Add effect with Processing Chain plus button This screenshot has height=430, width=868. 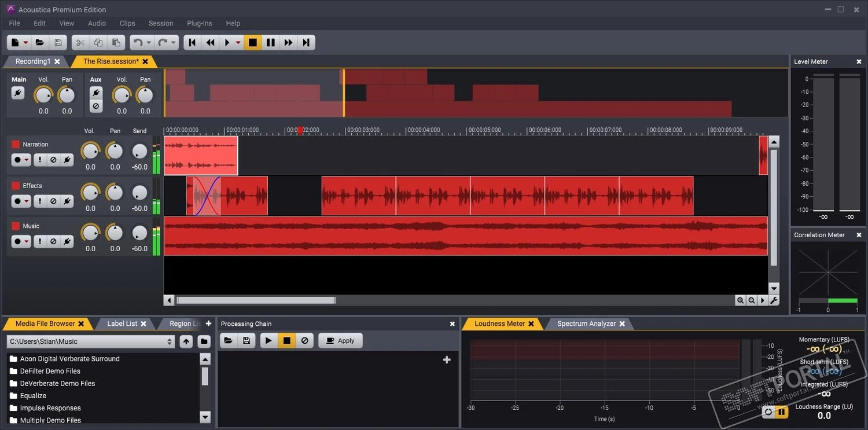tap(446, 360)
